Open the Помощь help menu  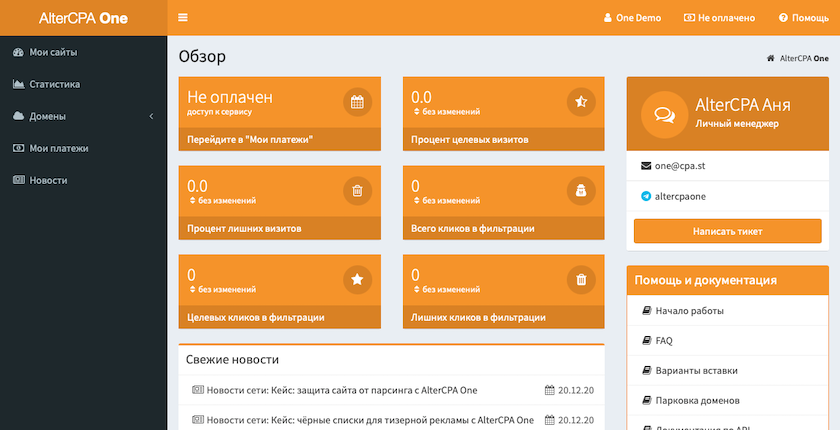click(804, 18)
